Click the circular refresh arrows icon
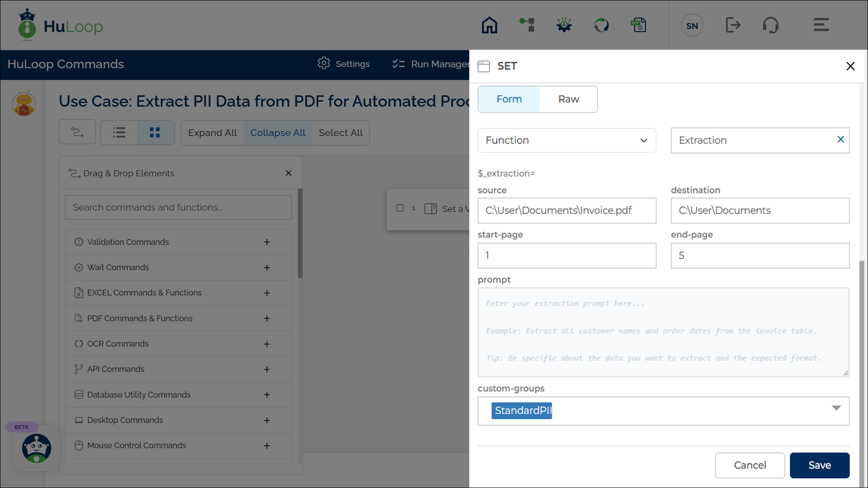The width and height of the screenshot is (868, 488). click(x=601, y=25)
